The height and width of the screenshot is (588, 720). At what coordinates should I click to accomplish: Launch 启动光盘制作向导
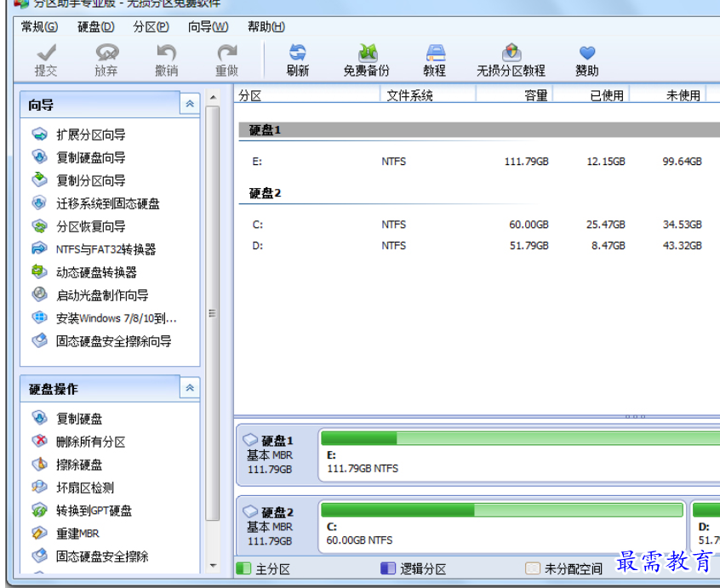coord(90,295)
